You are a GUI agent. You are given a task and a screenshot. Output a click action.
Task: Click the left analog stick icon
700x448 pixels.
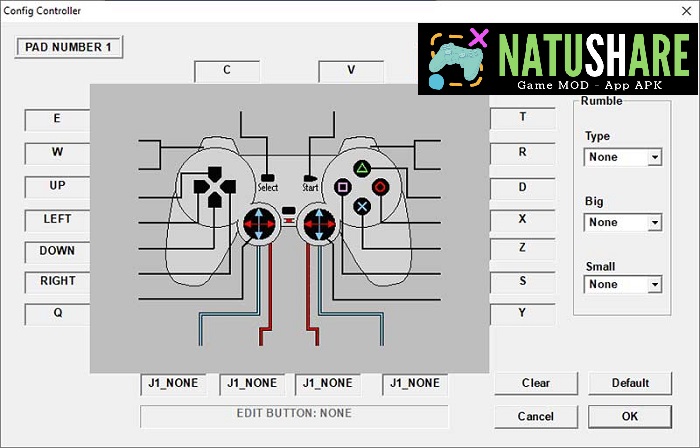coord(259,224)
